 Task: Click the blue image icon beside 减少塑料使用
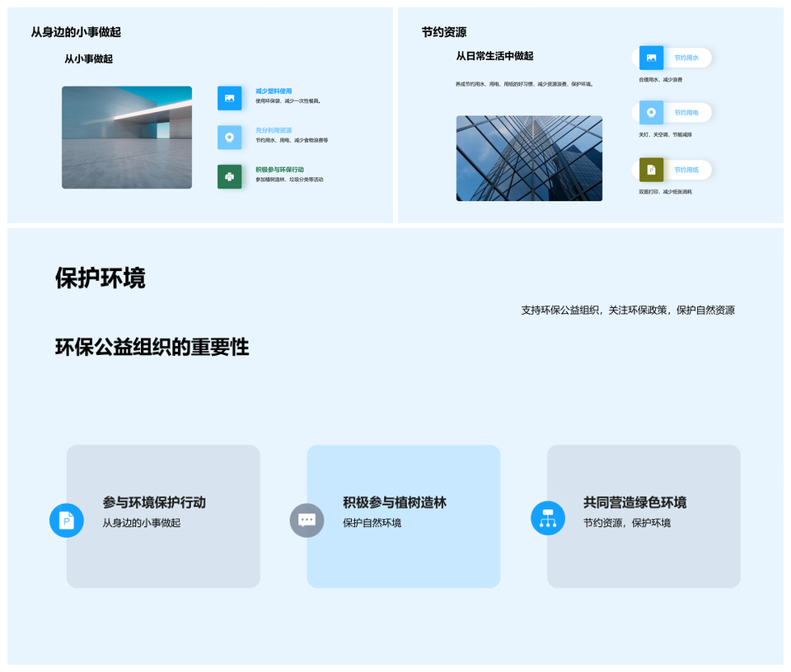pyautogui.click(x=229, y=98)
